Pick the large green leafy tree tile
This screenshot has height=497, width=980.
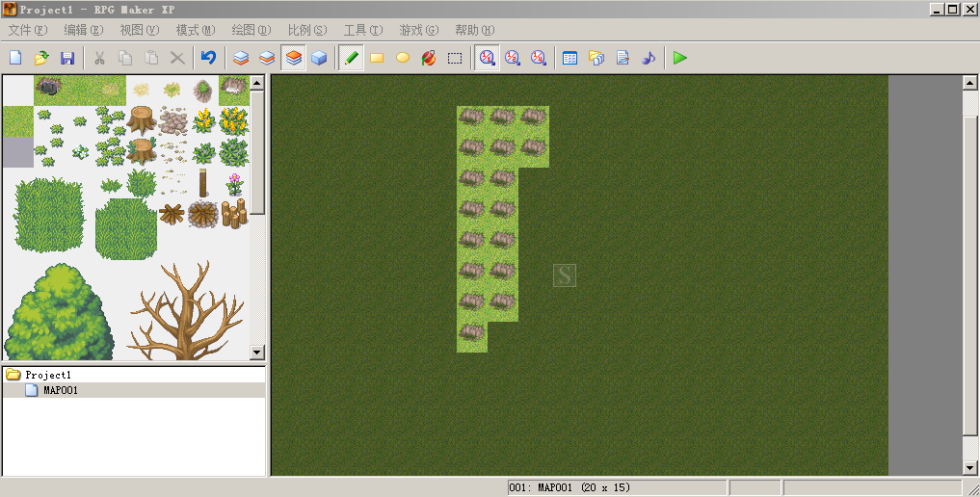tap(58, 311)
